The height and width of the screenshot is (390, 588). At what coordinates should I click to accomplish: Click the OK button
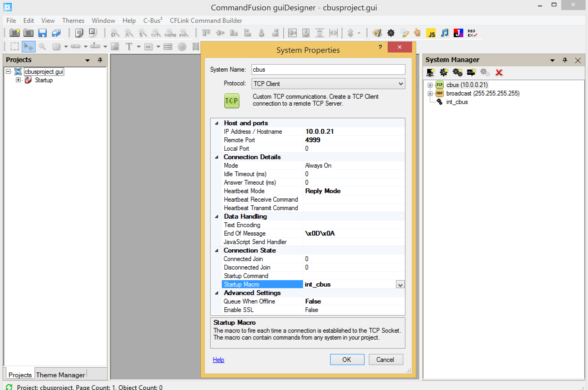point(347,359)
